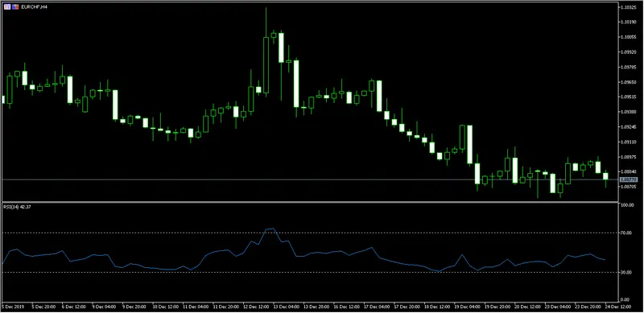
Task: Click the RSI 70.00 level label
Action: tap(626, 233)
